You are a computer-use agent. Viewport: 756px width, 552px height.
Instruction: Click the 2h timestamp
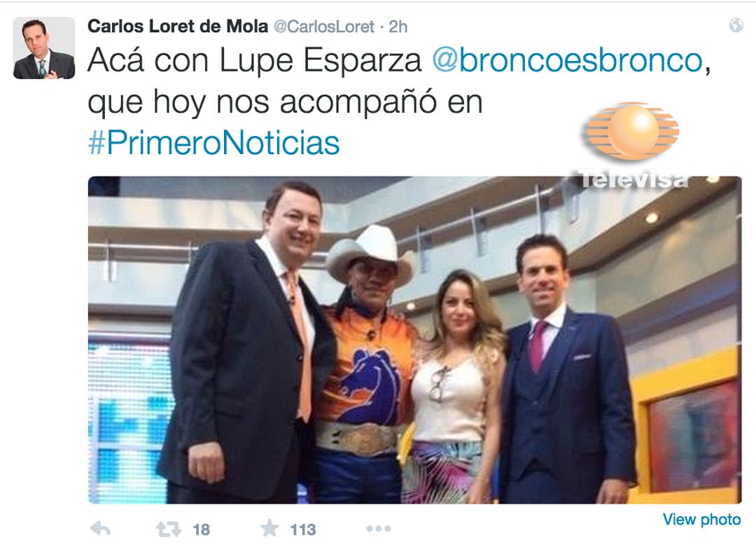398,27
